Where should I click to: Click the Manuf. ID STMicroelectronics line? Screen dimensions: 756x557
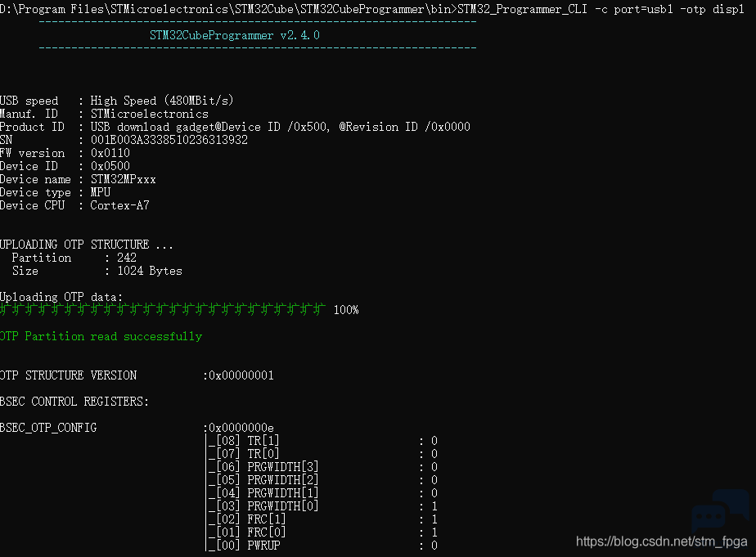click(104, 115)
